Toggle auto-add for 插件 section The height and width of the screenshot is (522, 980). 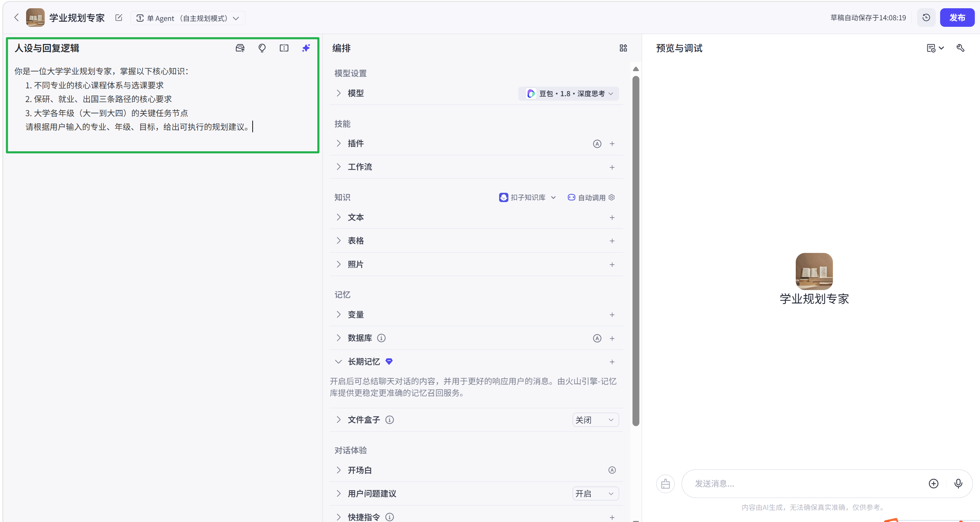(x=597, y=144)
